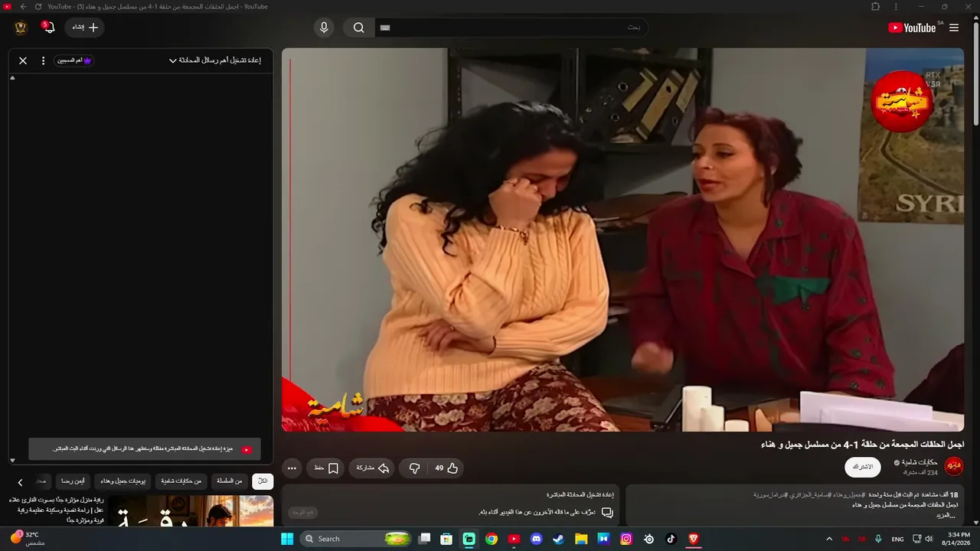Viewport: 980px width, 551px height.
Task: Open the browser extensions puzzle icon
Action: tap(875, 7)
